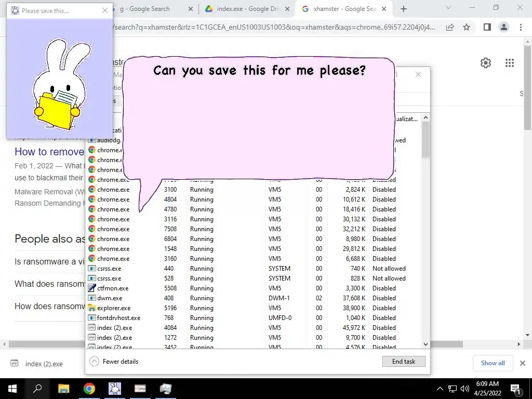Collapse Task Manager with Fewer details
Viewport: 532px width, 399px height.
[x=114, y=362]
